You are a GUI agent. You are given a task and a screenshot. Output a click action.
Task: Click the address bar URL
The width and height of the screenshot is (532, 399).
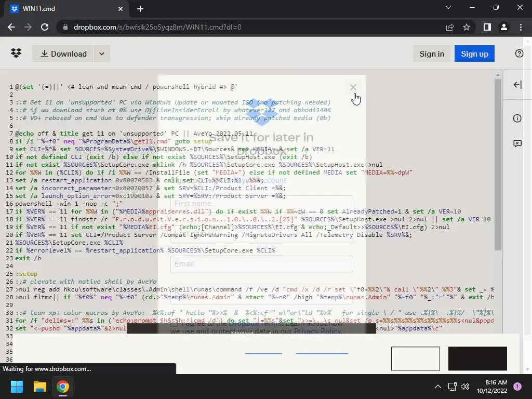[x=157, y=27]
